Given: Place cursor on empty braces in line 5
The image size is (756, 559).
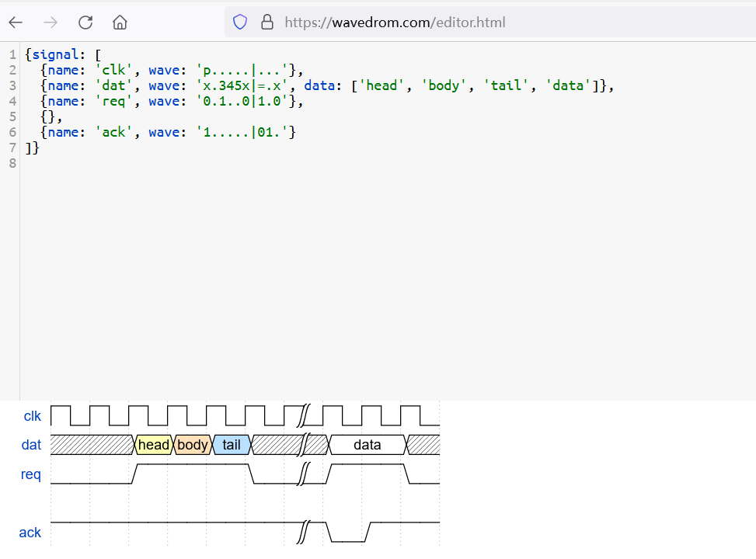Looking at the screenshot, I should tap(47, 116).
